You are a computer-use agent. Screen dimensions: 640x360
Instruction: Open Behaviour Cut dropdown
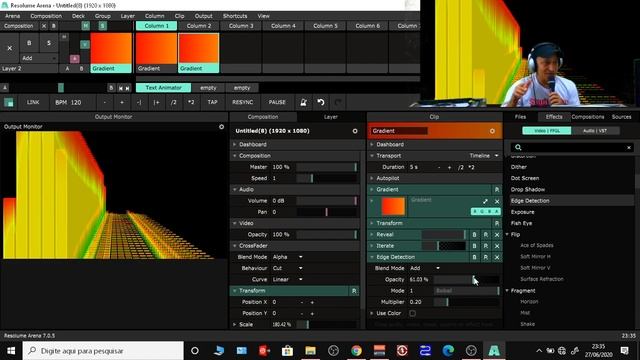click(288, 268)
